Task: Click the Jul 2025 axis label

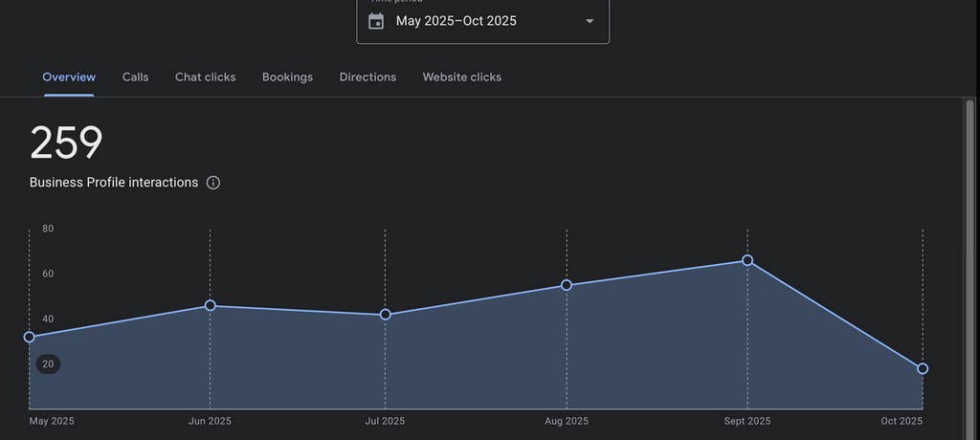Action: [x=385, y=421]
